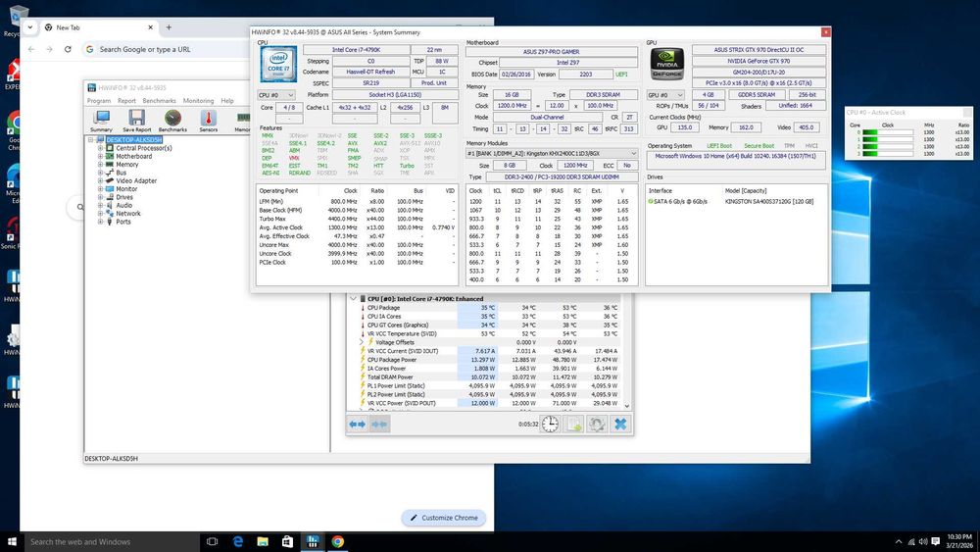Click the ASUS Z97-PRO GAMER motherboard field

551,52
